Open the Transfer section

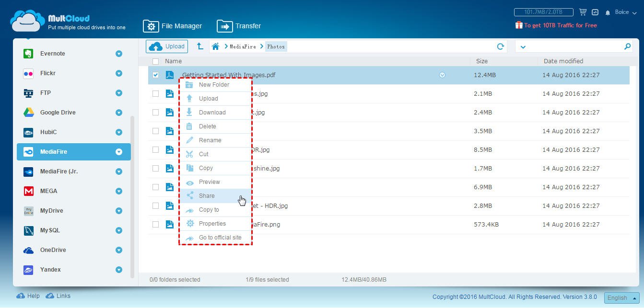tap(239, 26)
